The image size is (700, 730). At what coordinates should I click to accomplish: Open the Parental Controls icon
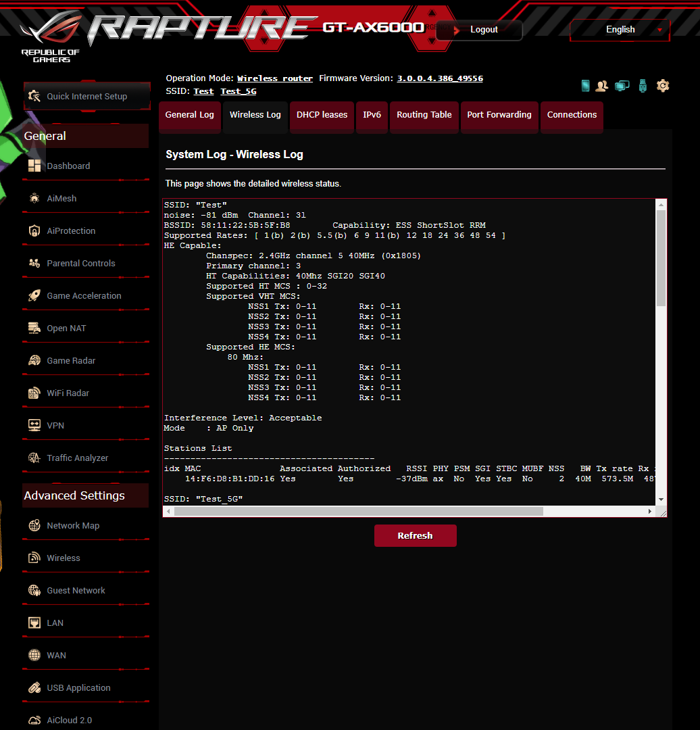(x=34, y=263)
